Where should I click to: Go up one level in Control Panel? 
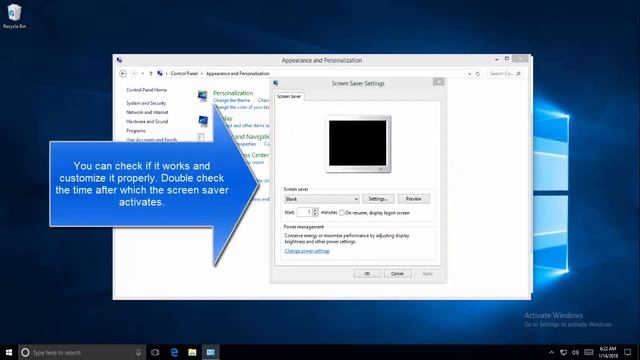151,73
